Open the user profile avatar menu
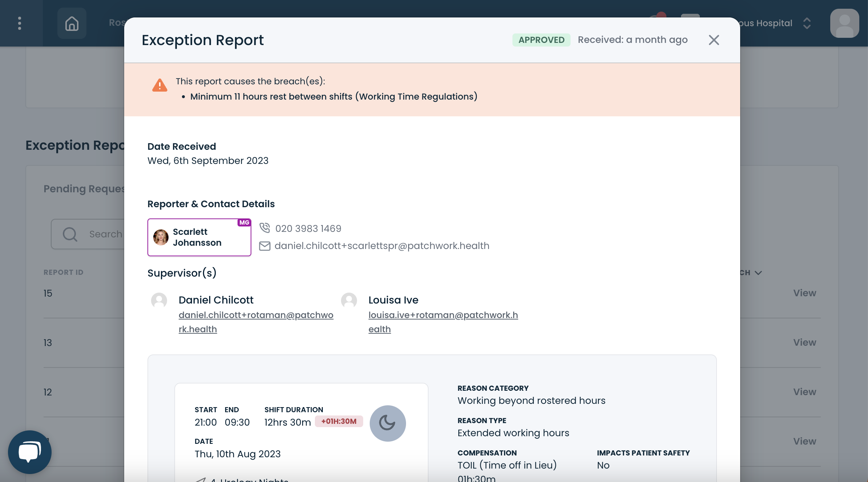This screenshot has width=868, height=482. point(844,23)
